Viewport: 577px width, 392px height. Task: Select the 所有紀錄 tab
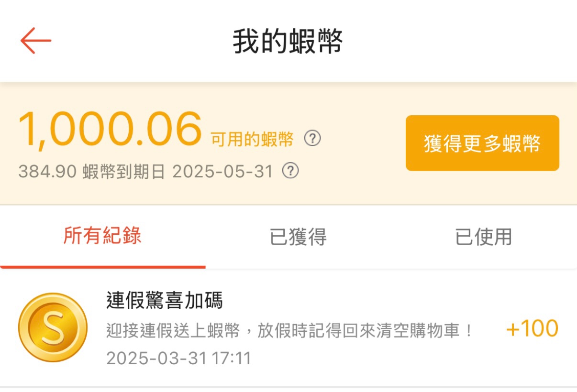point(102,236)
